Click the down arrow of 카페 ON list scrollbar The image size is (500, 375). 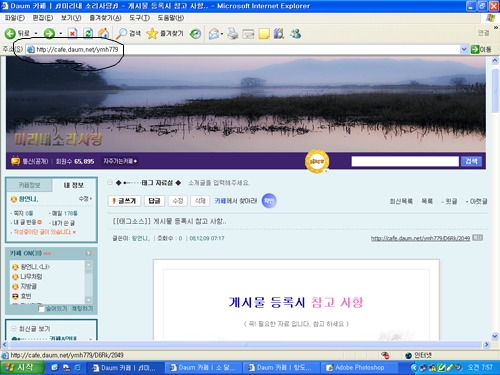(88, 299)
